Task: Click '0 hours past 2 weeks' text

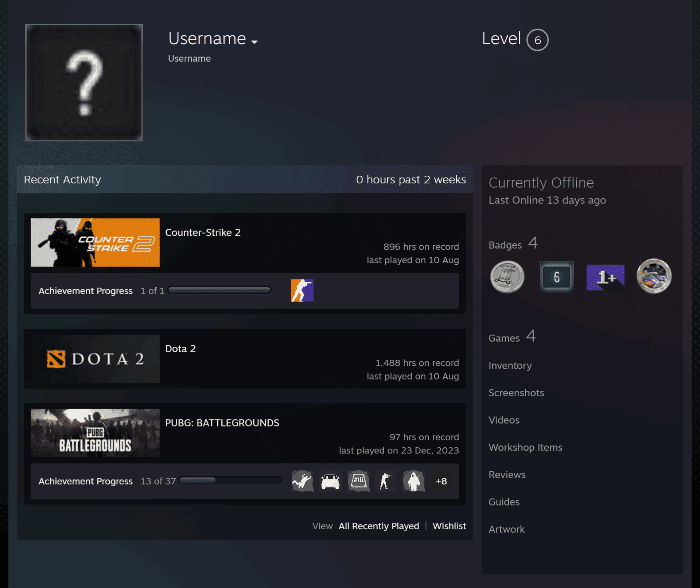Action: pos(411,179)
